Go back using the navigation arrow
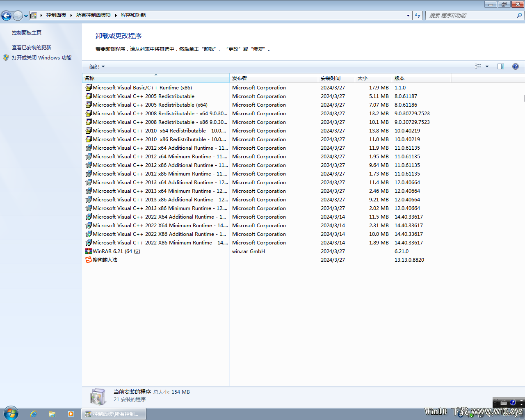The image size is (525, 420). pos(6,16)
